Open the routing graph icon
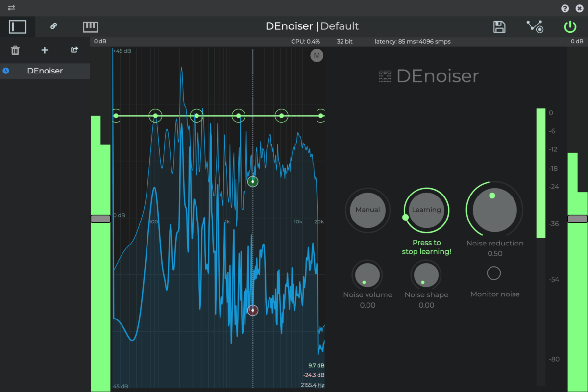The width and height of the screenshot is (588, 392). [x=535, y=26]
